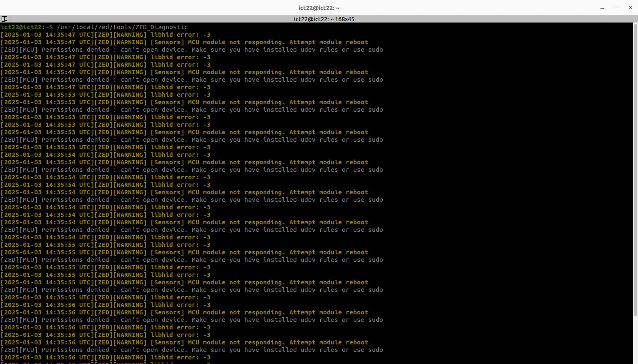Maximize the terminal window

click(x=616, y=8)
